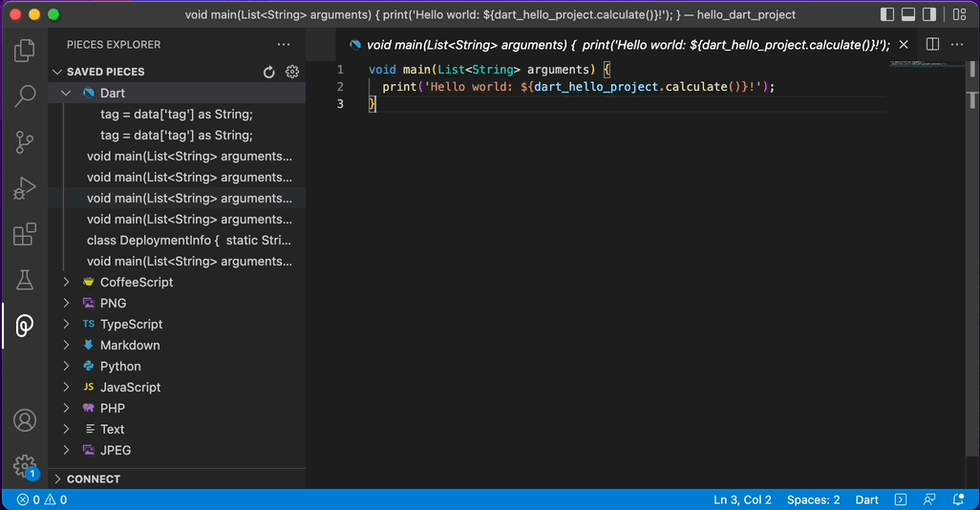This screenshot has width=980, height=510.
Task: Open Pieces Explorer more actions menu
Action: click(x=284, y=44)
